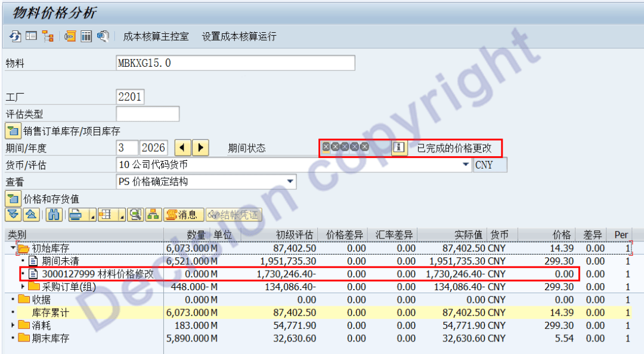Image resolution: width=644 pixels, height=354 pixels.
Task: Click 设置成本核算运行 in the toolbar
Action: (x=239, y=36)
